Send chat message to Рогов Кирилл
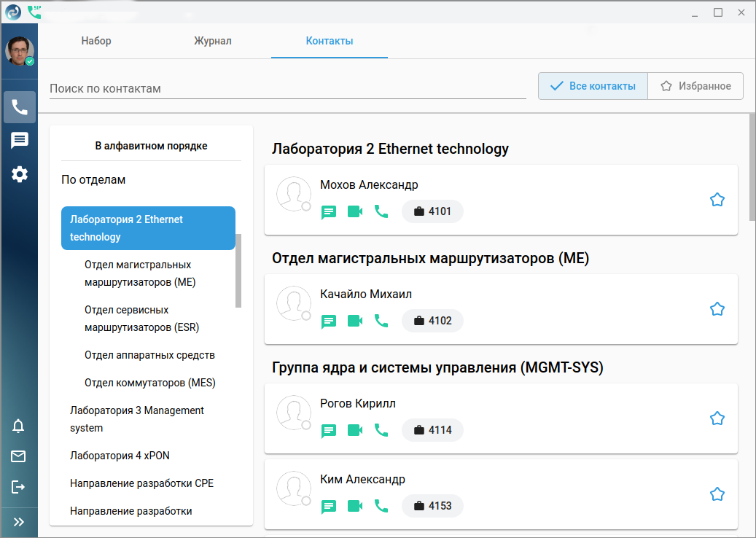Image resolution: width=756 pixels, height=538 pixels. coord(329,431)
